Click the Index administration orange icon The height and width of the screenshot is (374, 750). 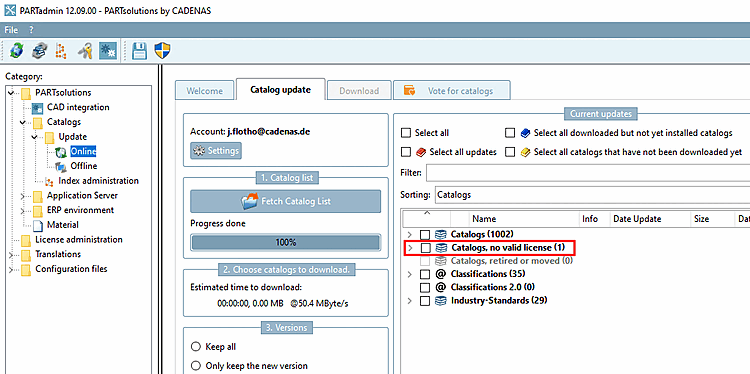click(50, 181)
